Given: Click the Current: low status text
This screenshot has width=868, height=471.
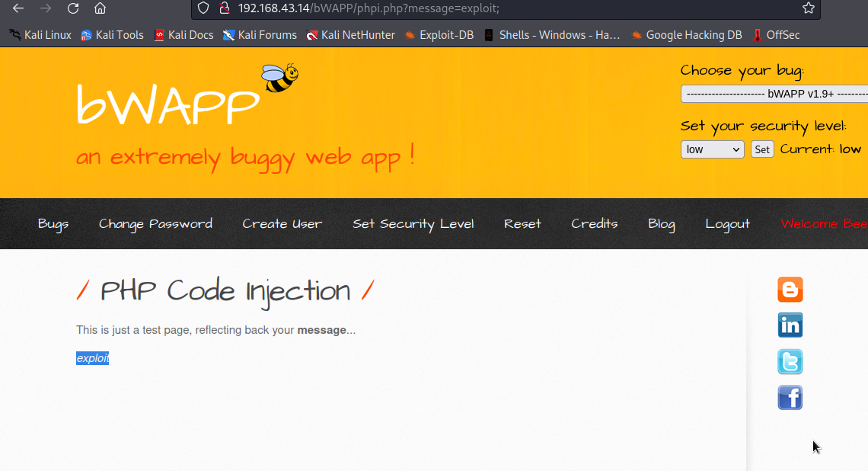Looking at the screenshot, I should [820, 149].
